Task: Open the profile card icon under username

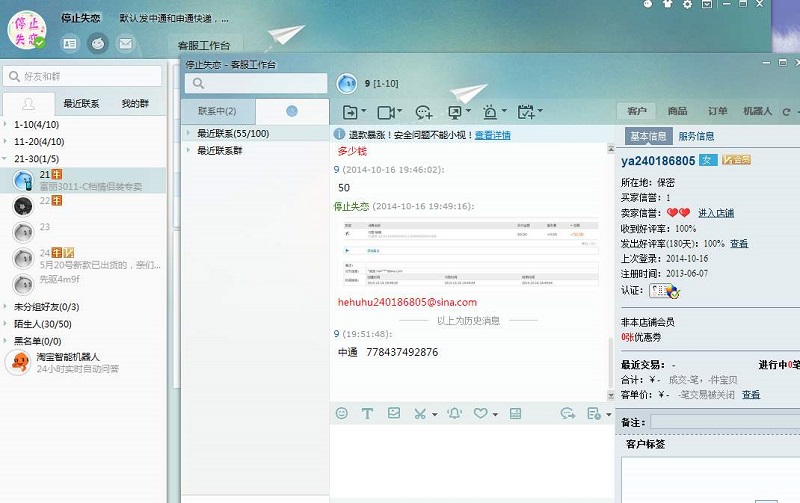Action: (69, 43)
